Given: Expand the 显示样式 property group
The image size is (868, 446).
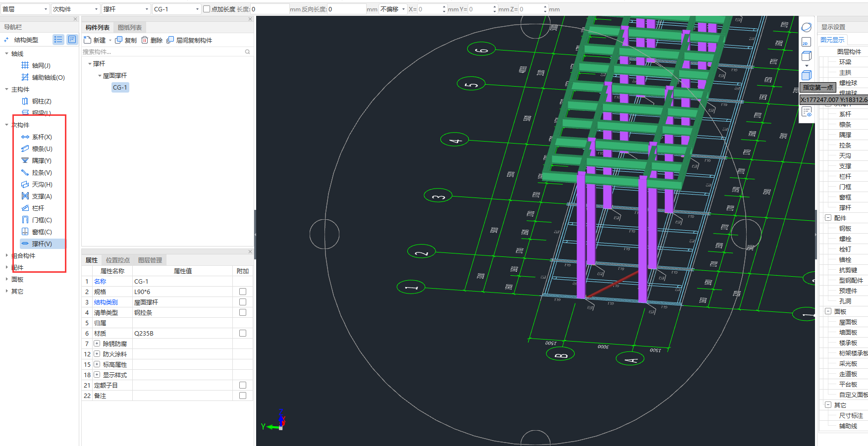Looking at the screenshot, I should pos(97,375).
